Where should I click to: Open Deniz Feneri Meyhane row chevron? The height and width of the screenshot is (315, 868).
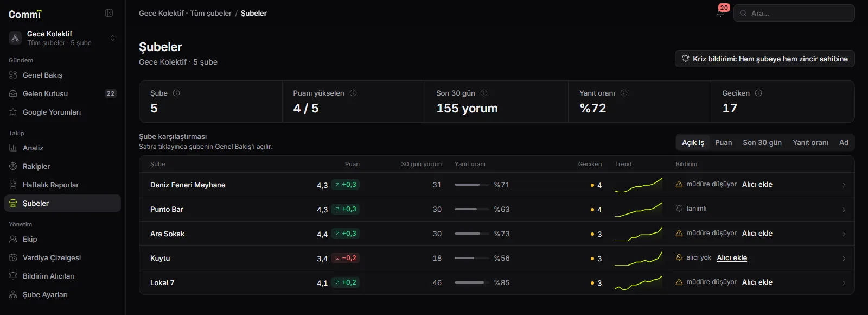[x=844, y=185]
